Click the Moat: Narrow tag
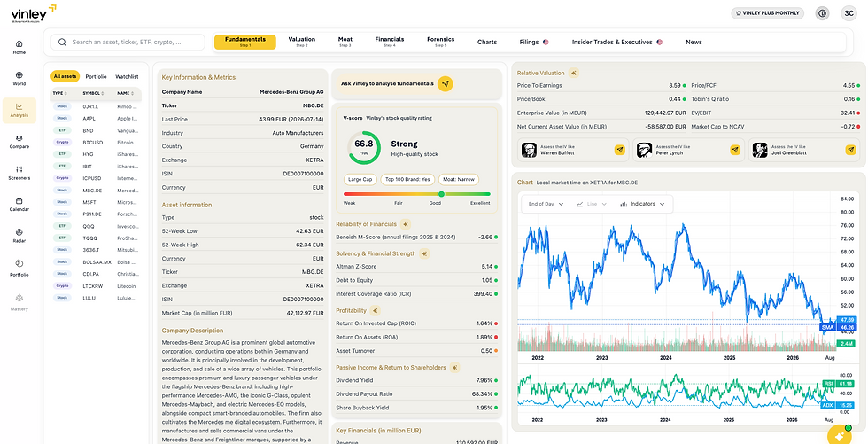 [x=459, y=179]
